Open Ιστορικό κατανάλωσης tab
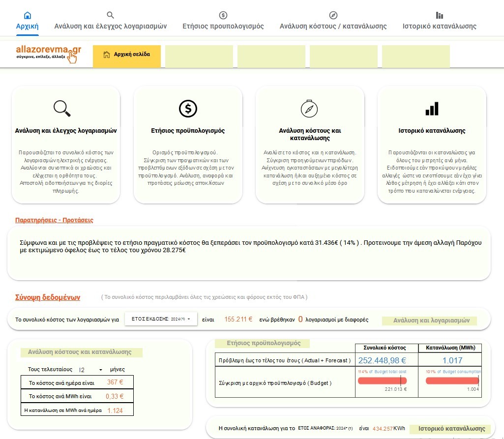 coord(439,27)
